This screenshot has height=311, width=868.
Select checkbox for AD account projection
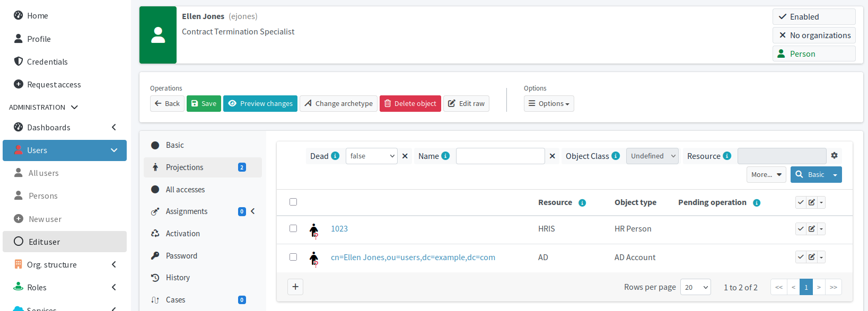click(x=293, y=257)
